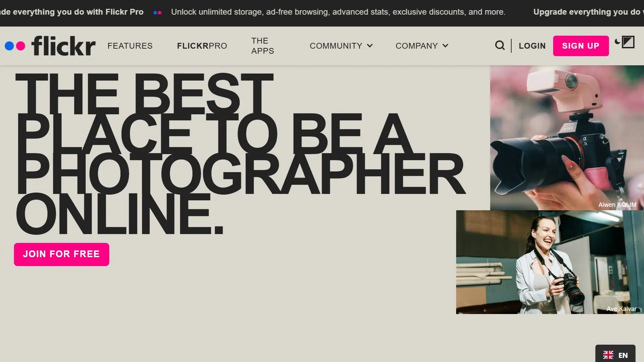
Task: Open the EN language selector
Action: 615,355
